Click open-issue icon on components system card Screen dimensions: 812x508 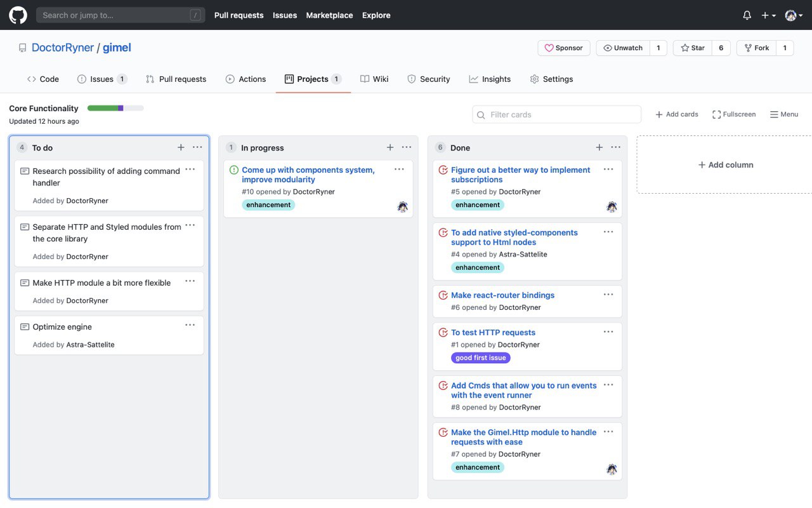click(234, 170)
